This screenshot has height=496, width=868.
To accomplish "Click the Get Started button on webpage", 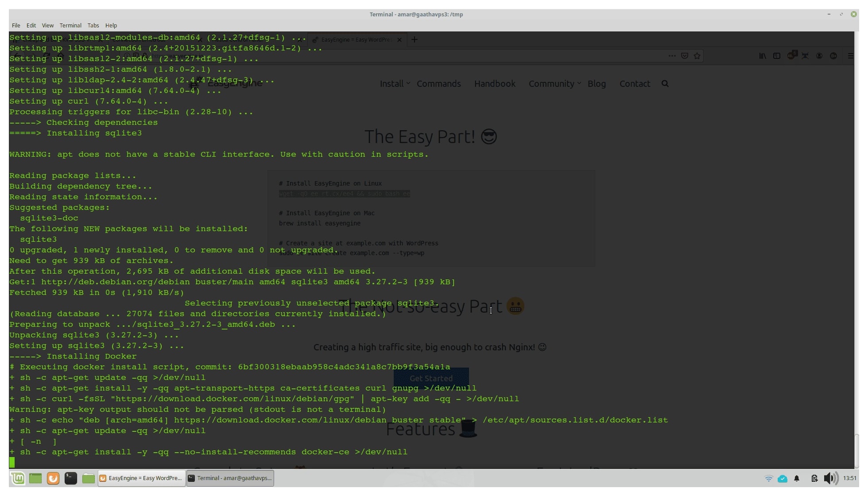I will click(431, 378).
